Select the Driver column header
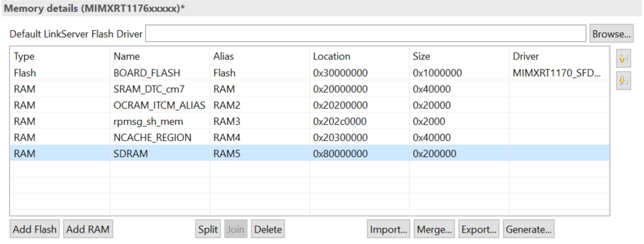This screenshot has height=244, width=644. point(559,56)
